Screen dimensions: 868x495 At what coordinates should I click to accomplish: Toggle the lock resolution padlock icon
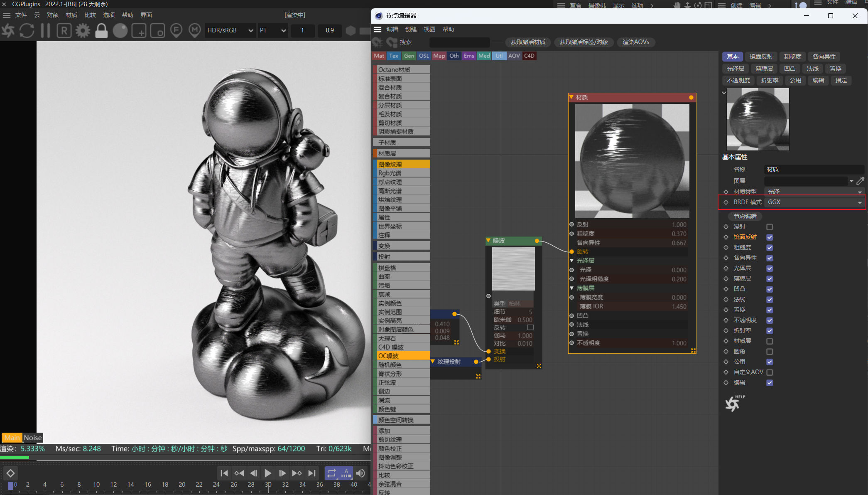click(101, 30)
